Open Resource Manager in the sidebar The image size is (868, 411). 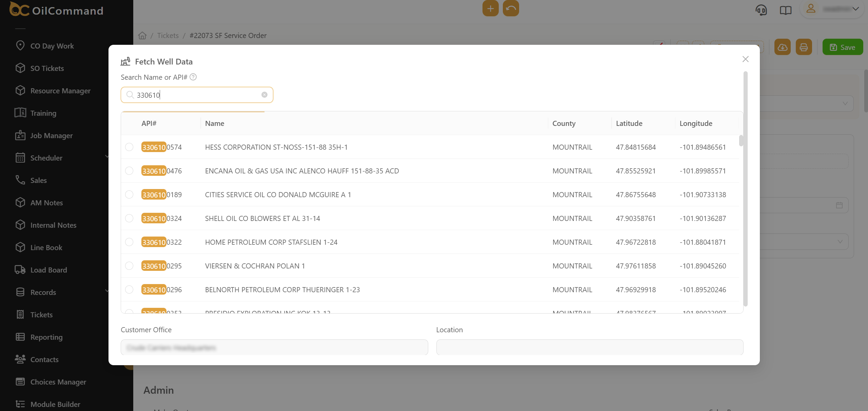click(x=60, y=91)
